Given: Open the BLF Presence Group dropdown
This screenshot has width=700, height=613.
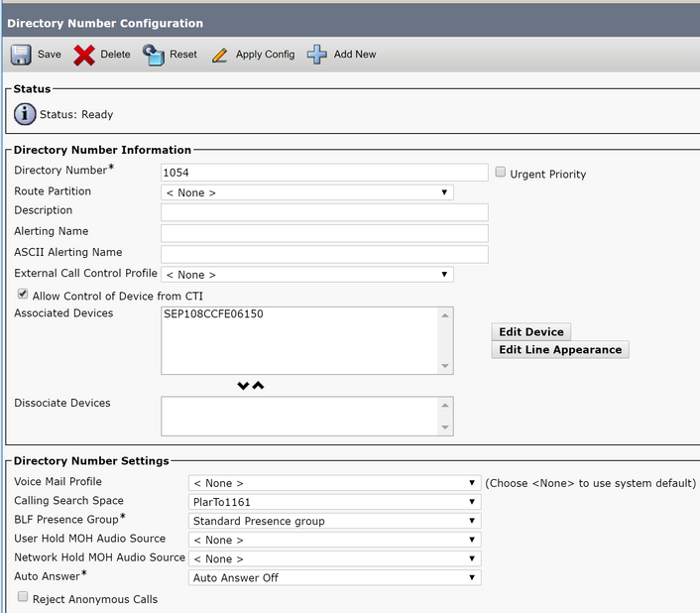Looking at the screenshot, I should coord(335,521).
